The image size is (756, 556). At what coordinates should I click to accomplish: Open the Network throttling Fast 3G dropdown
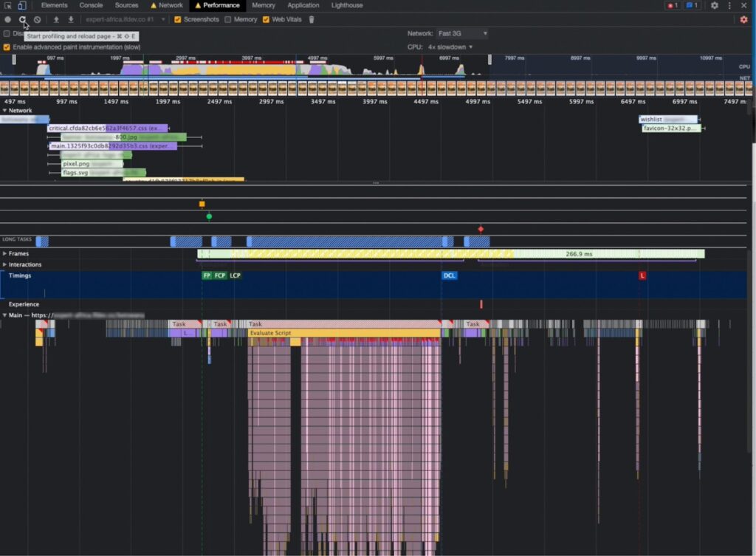pyautogui.click(x=463, y=34)
